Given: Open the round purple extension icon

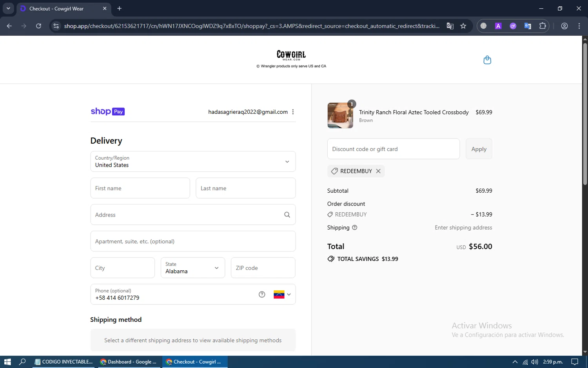Looking at the screenshot, I should 513,26.
